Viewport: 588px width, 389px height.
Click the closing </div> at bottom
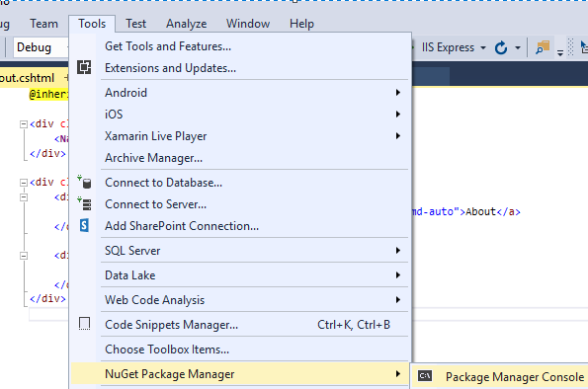[x=47, y=299]
